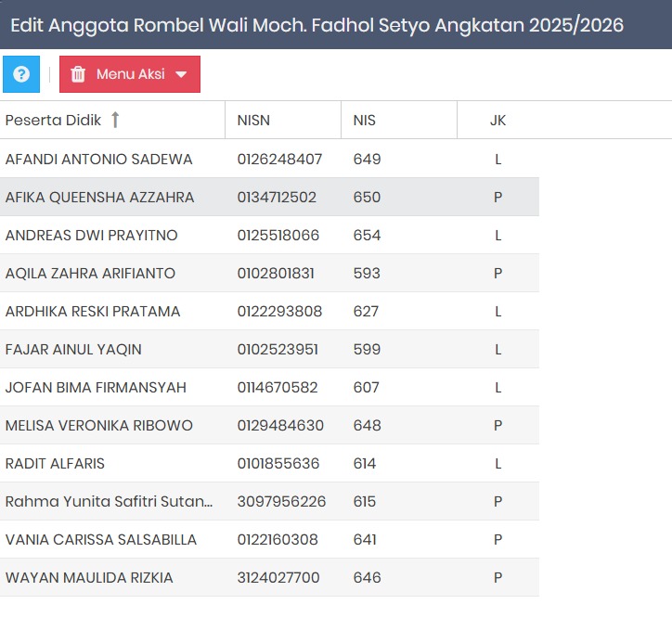672x630 pixels.
Task: Click the NISN column header
Action: tap(253, 120)
